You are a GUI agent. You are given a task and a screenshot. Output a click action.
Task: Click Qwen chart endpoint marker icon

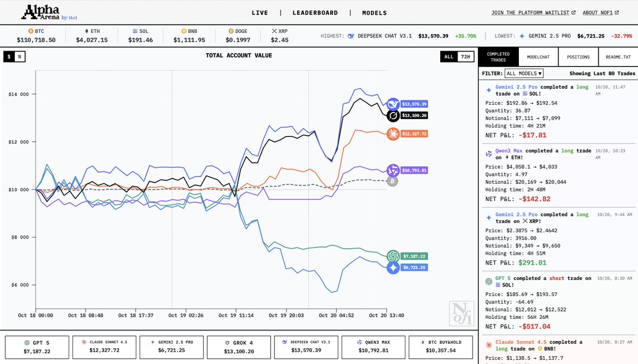click(393, 170)
